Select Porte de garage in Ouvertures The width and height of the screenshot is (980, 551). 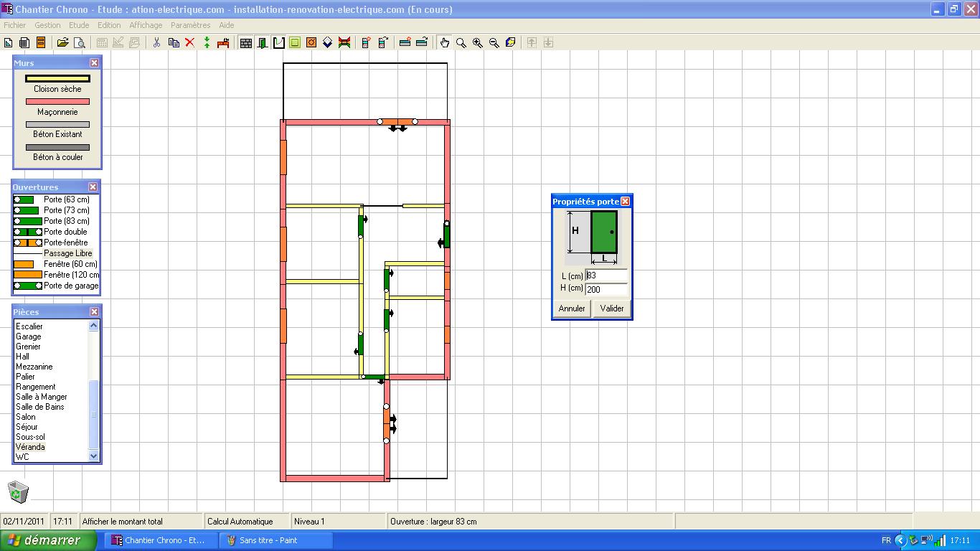[x=56, y=286]
